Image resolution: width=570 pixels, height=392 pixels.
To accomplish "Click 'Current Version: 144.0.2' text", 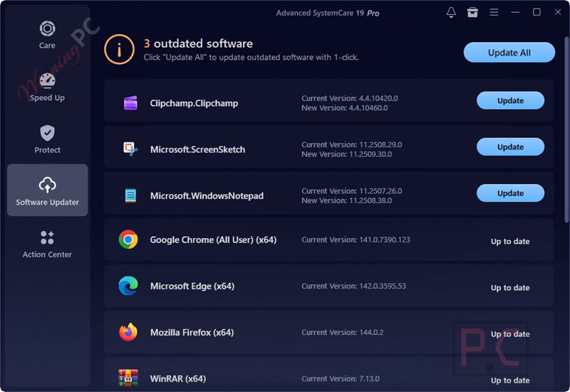I will (343, 332).
